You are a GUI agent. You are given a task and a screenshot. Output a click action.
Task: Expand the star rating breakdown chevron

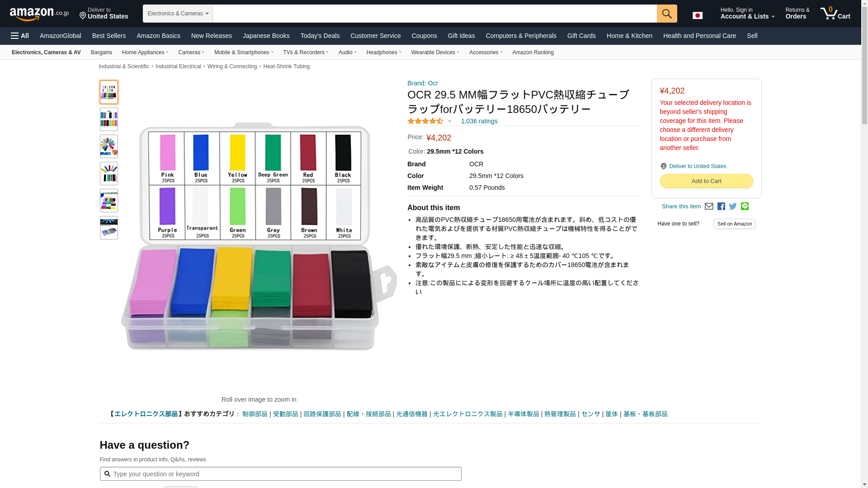(x=449, y=121)
